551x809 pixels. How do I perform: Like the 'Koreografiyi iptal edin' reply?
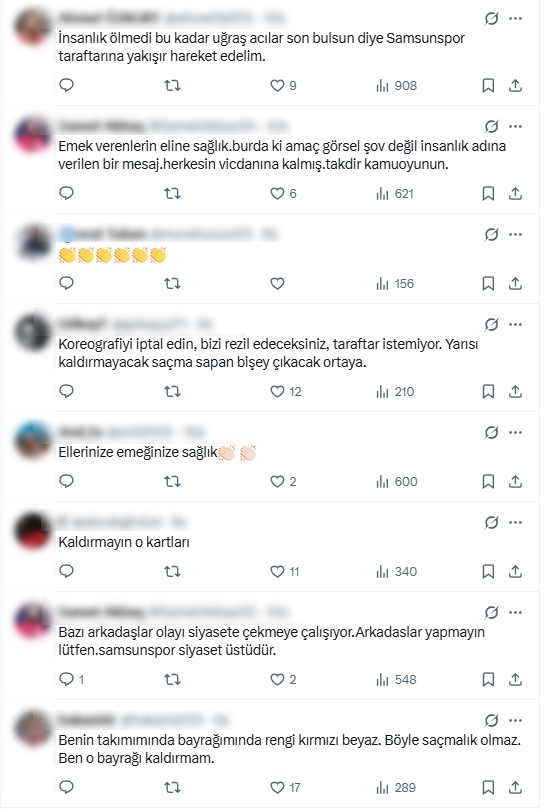[x=285, y=392]
